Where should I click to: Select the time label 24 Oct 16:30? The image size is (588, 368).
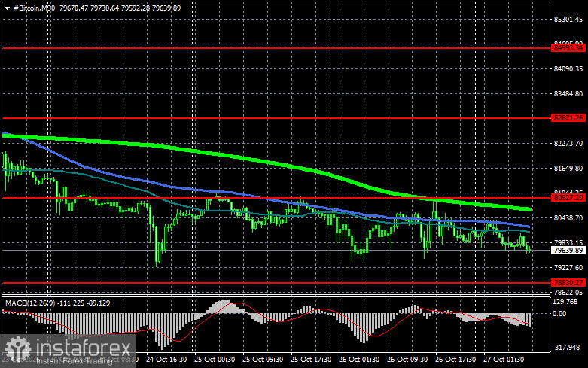166,360
